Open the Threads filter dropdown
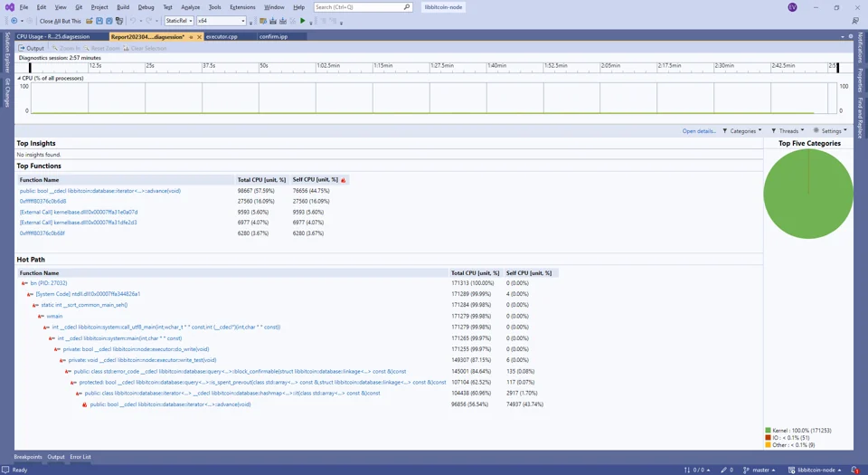Screen dimensions: 868x475 [x=788, y=131]
